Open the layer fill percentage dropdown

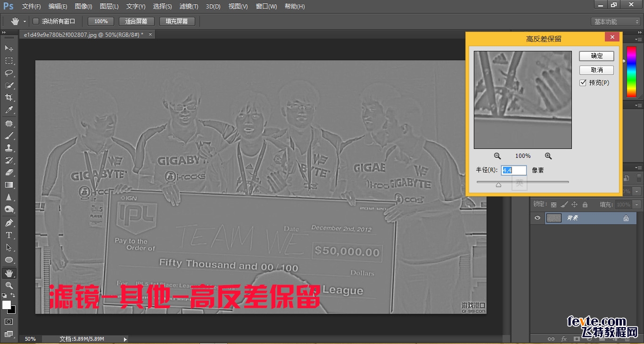(637, 205)
